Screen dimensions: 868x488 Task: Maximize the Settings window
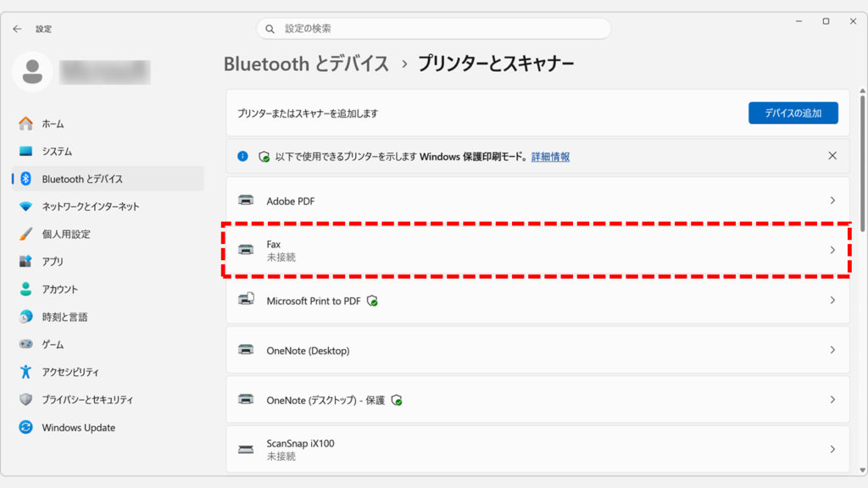[826, 21]
